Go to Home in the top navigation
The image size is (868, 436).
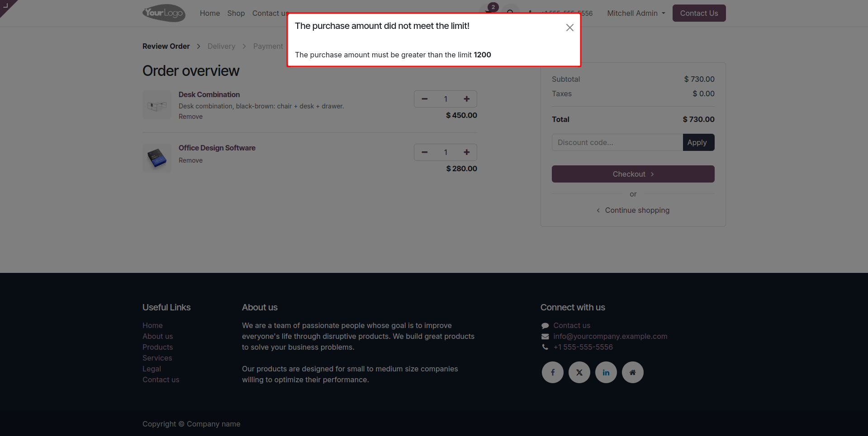(209, 13)
